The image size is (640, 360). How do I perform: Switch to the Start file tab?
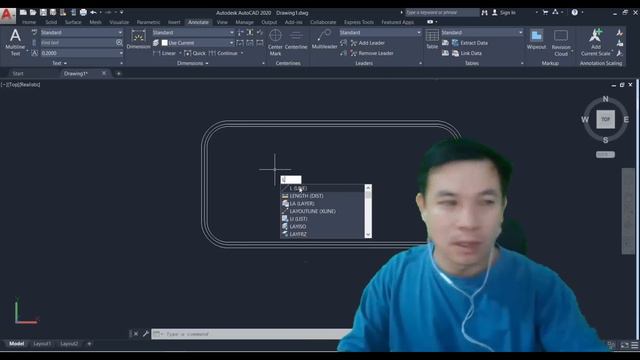tap(18, 73)
